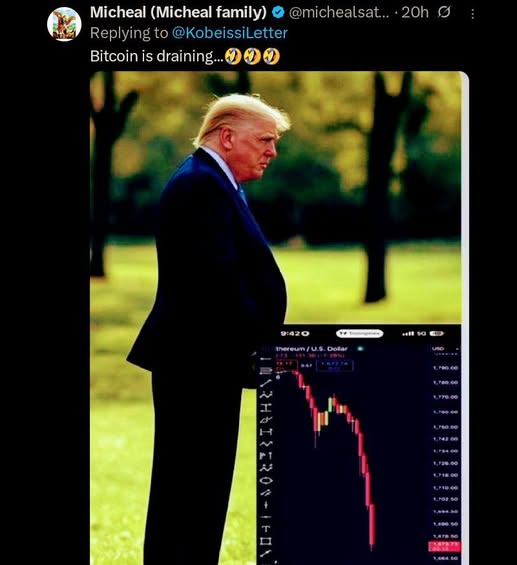The height and width of the screenshot is (565, 517).
Task: Click the blue verified badge
Action: (277, 13)
